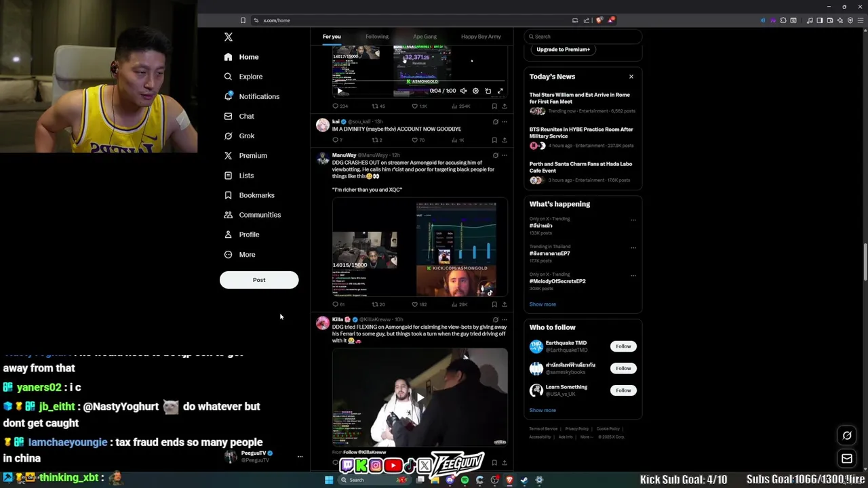Viewport: 868px width, 488px height.
Task: Show more under Who to follow
Action: (542, 410)
